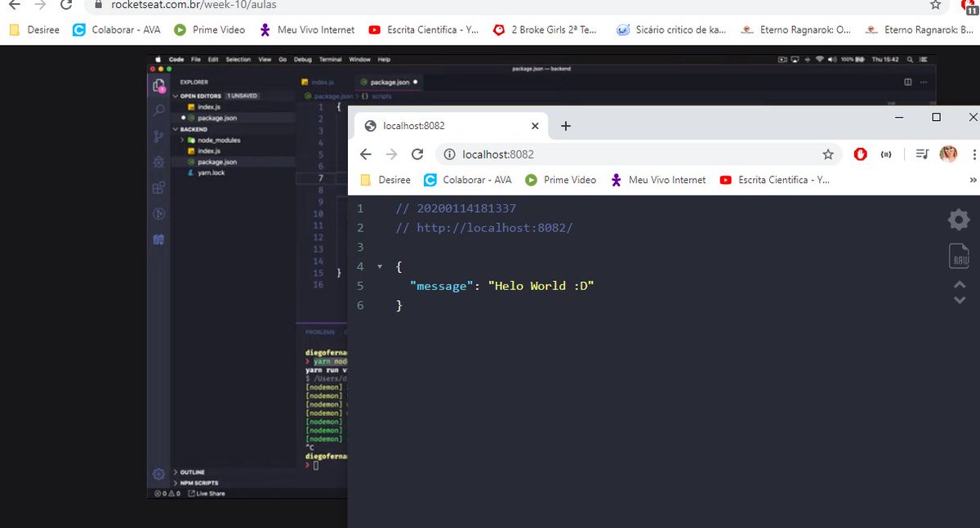
Task: Open the Debug menu in VS Code
Action: point(303,60)
